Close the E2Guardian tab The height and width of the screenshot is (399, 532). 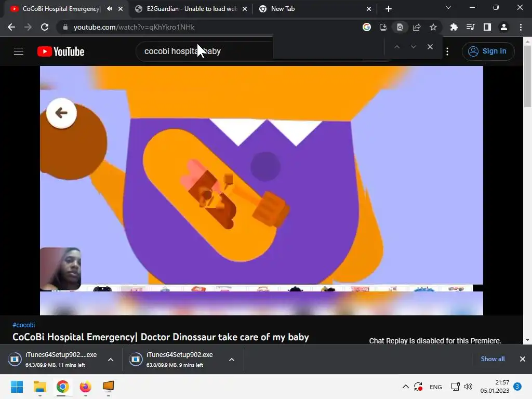pyautogui.click(x=245, y=9)
